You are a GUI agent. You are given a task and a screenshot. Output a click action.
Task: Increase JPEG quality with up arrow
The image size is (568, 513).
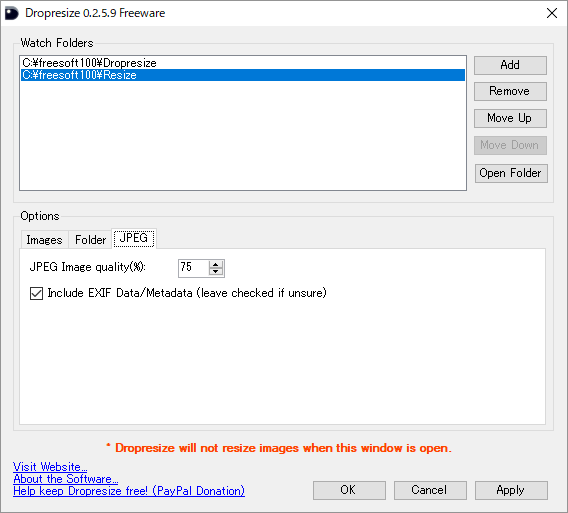tap(216, 264)
